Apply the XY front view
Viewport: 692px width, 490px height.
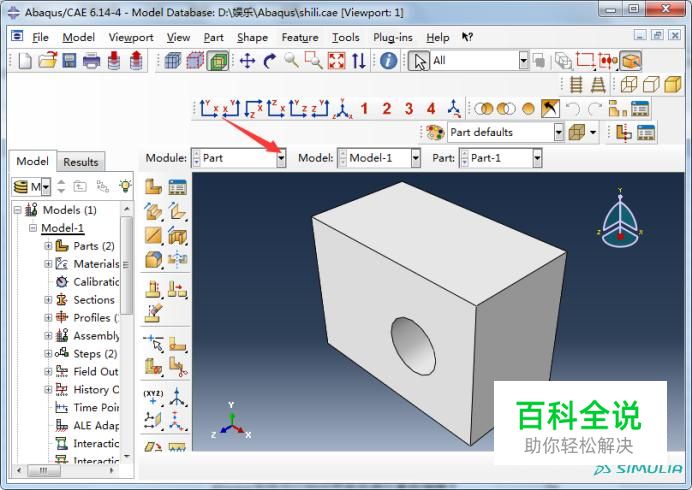point(209,109)
